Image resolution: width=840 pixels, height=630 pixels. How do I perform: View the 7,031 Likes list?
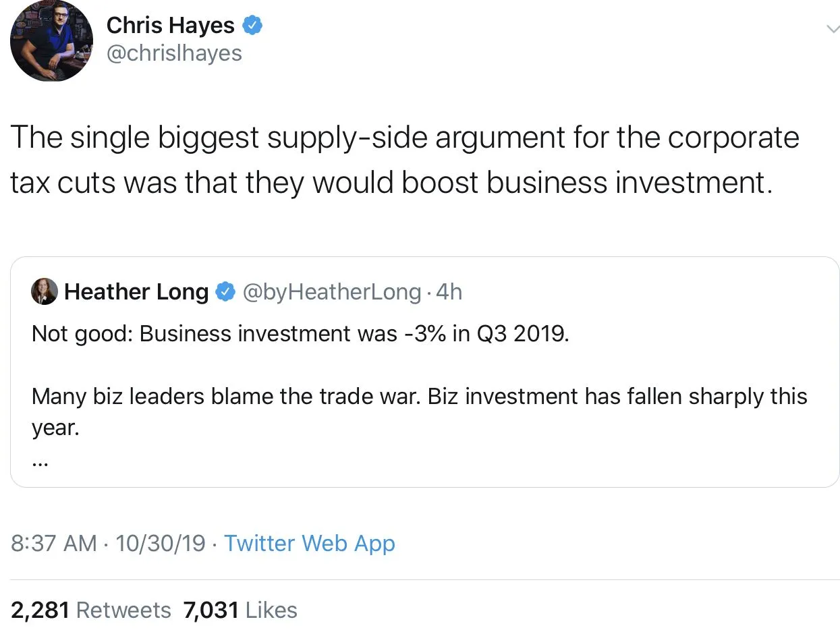click(x=240, y=610)
